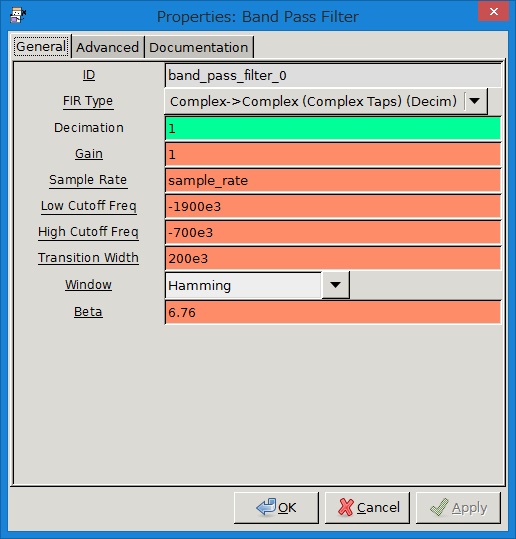
Task: Click the Apply button
Action: pyautogui.click(x=458, y=508)
